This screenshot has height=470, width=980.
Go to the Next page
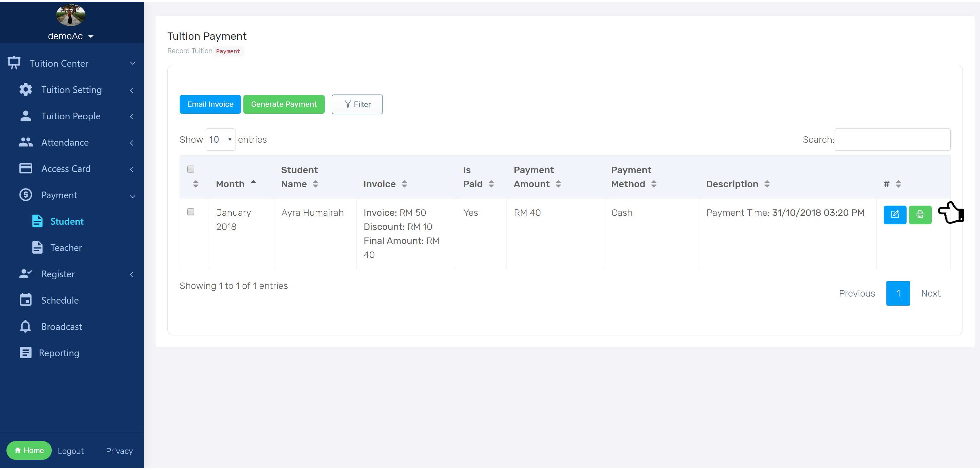931,293
